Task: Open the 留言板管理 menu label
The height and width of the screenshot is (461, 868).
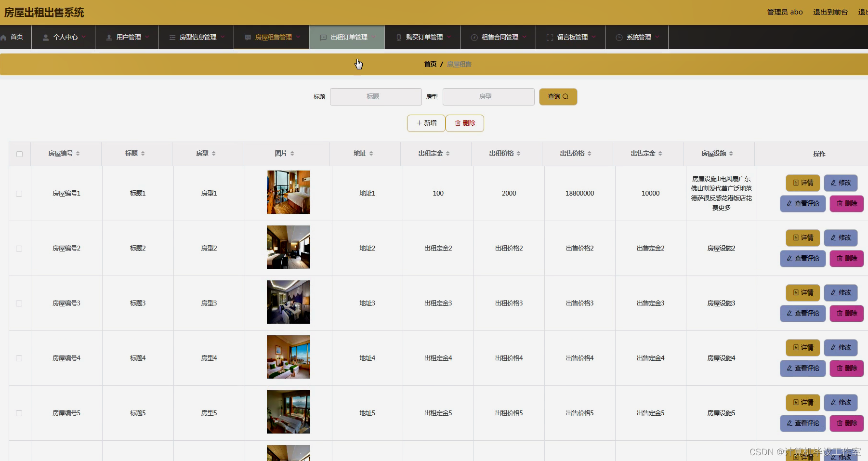Action: tap(573, 37)
